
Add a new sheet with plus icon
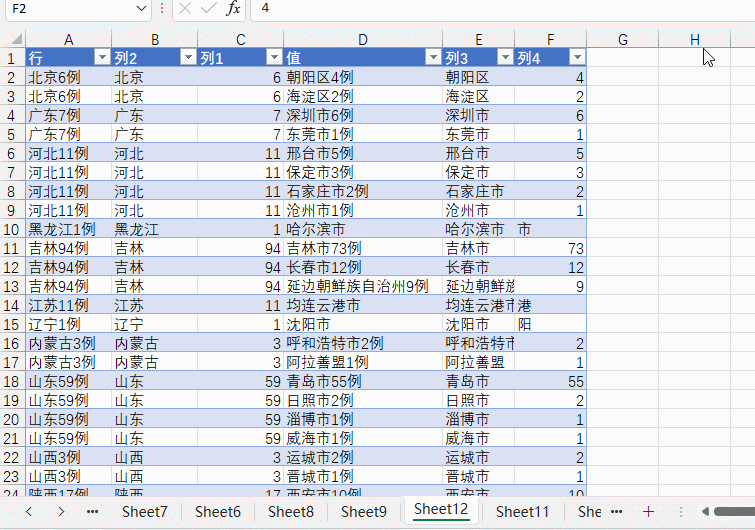pyautogui.click(x=649, y=511)
